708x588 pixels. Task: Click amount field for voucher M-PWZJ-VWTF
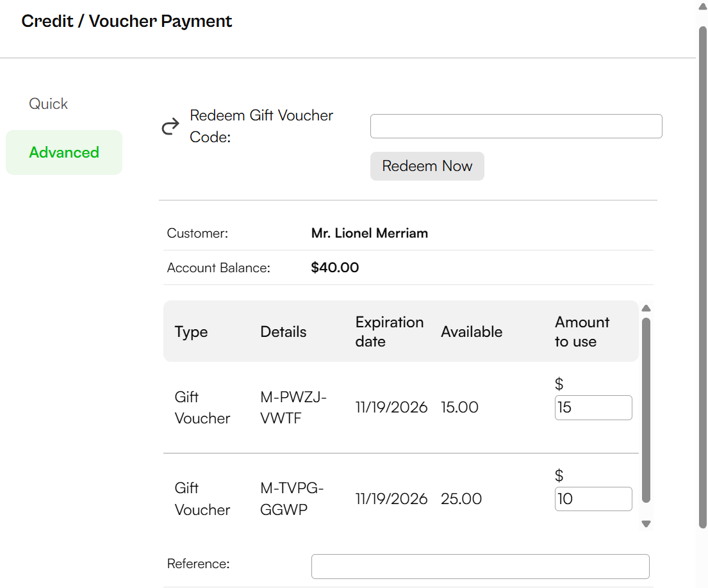[x=593, y=407]
